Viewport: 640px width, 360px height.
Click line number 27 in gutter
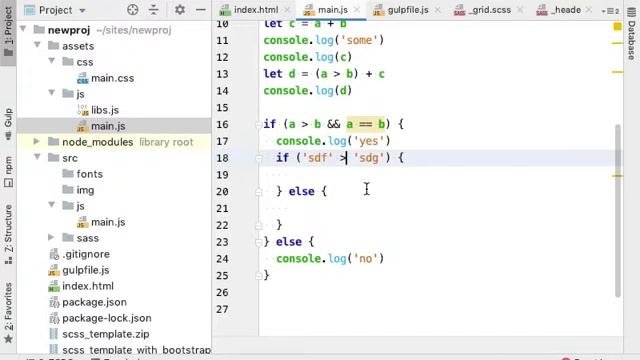click(x=222, y=309)
